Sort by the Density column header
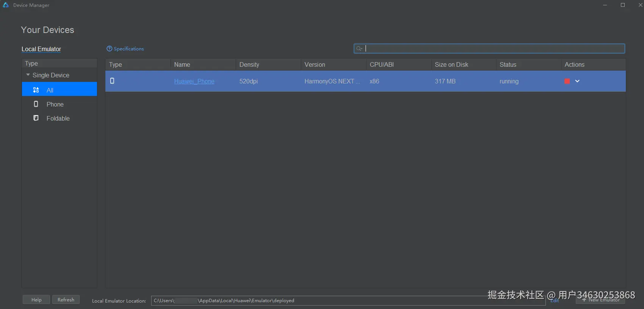Screen dimensions: 644x309 [268, 64]
